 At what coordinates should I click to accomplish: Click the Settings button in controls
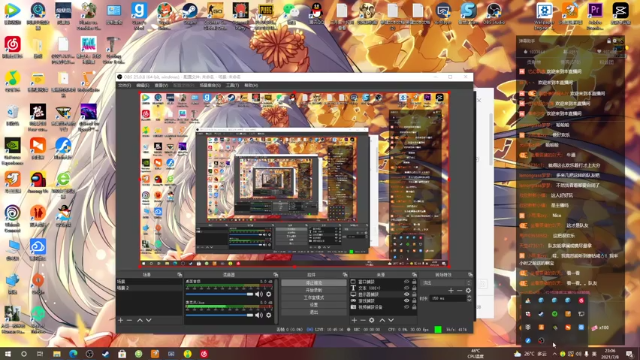point(313,305)
